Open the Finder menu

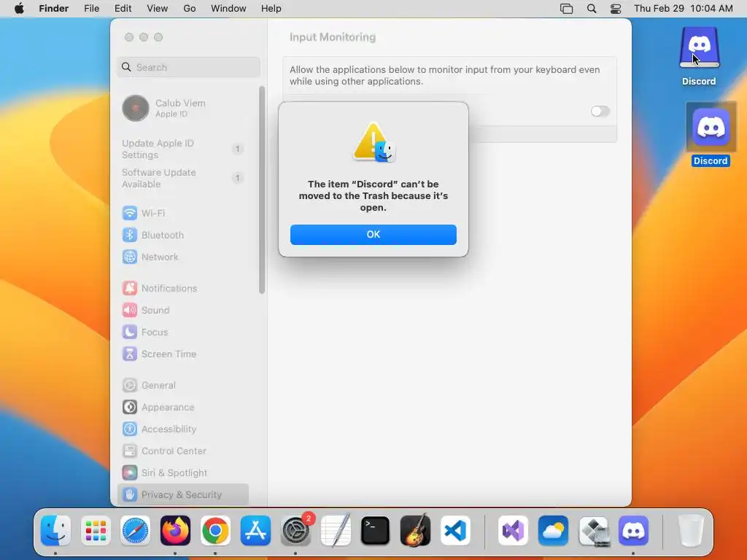click(53, 9)
